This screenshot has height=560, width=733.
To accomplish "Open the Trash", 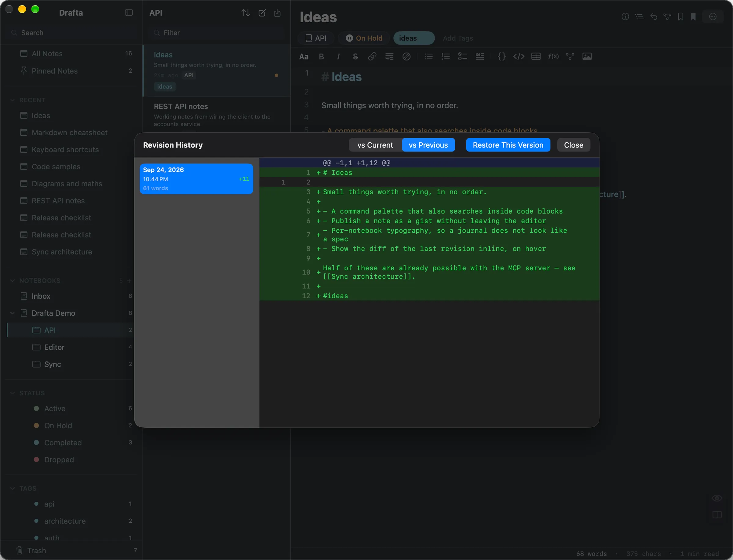I will tap(71, 550).
